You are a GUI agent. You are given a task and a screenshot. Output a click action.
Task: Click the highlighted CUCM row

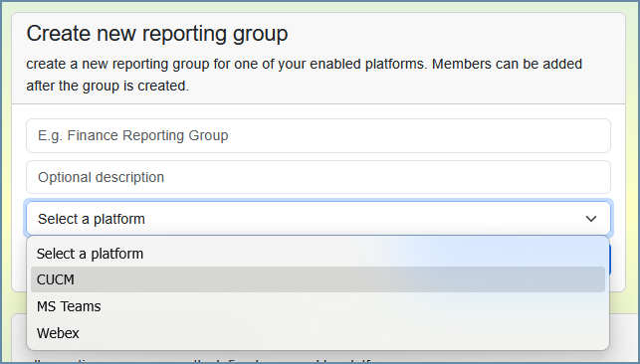click(318, 279)
